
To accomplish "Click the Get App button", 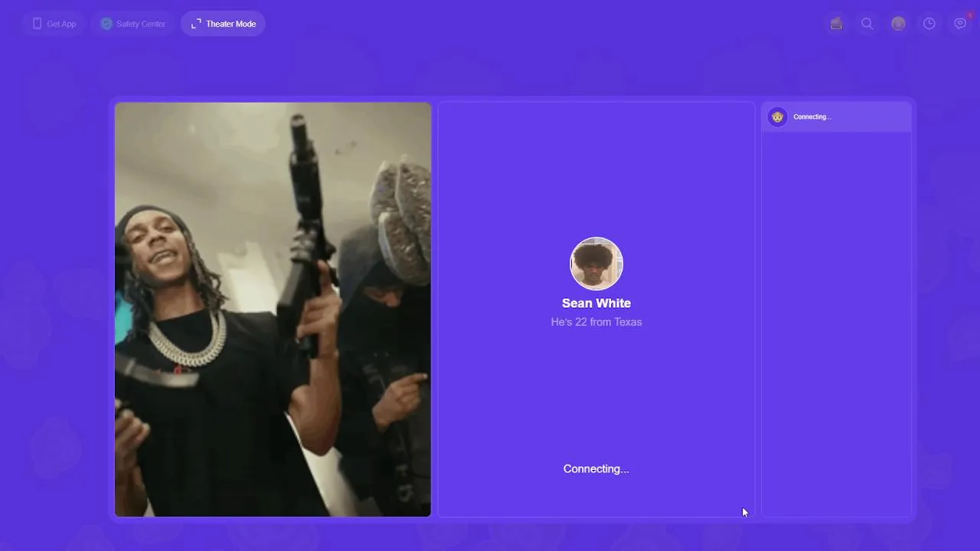I will tap(54, 24).
